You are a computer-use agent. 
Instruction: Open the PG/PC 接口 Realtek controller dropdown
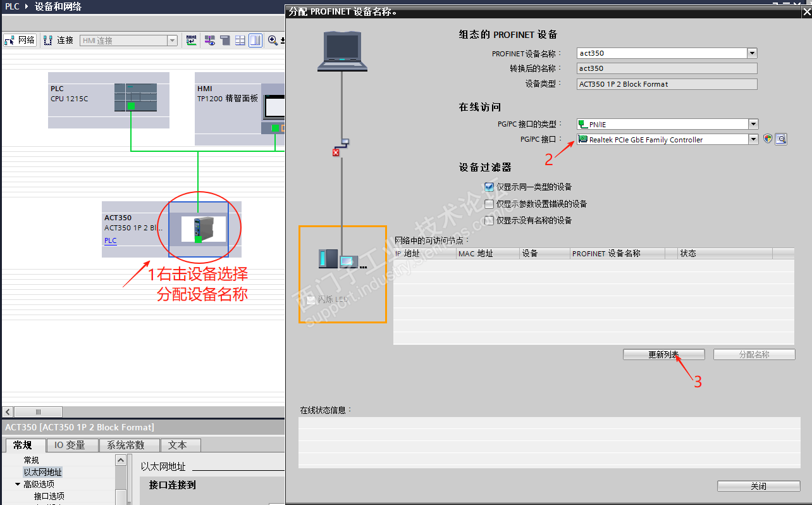click(753, 140)
